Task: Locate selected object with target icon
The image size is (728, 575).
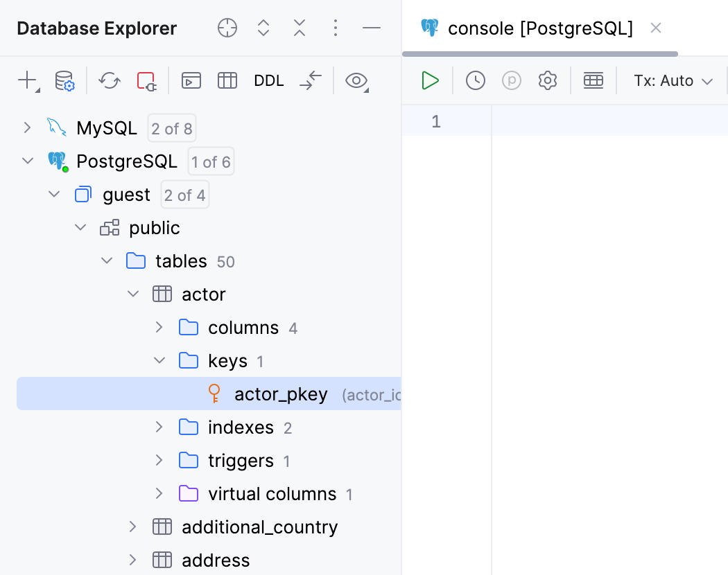Action: pyautogui.click(x=227, y=28)
